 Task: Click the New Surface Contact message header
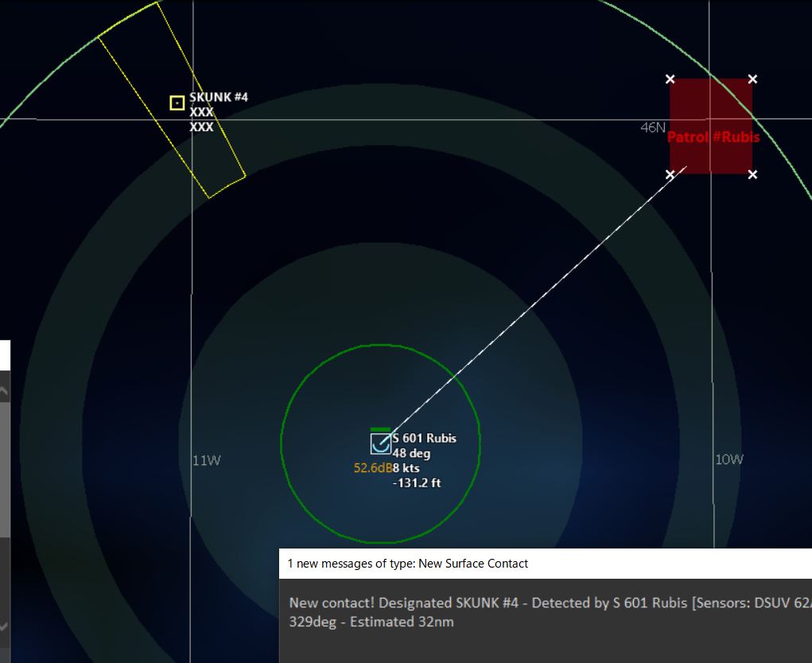[x=408, y=564]
